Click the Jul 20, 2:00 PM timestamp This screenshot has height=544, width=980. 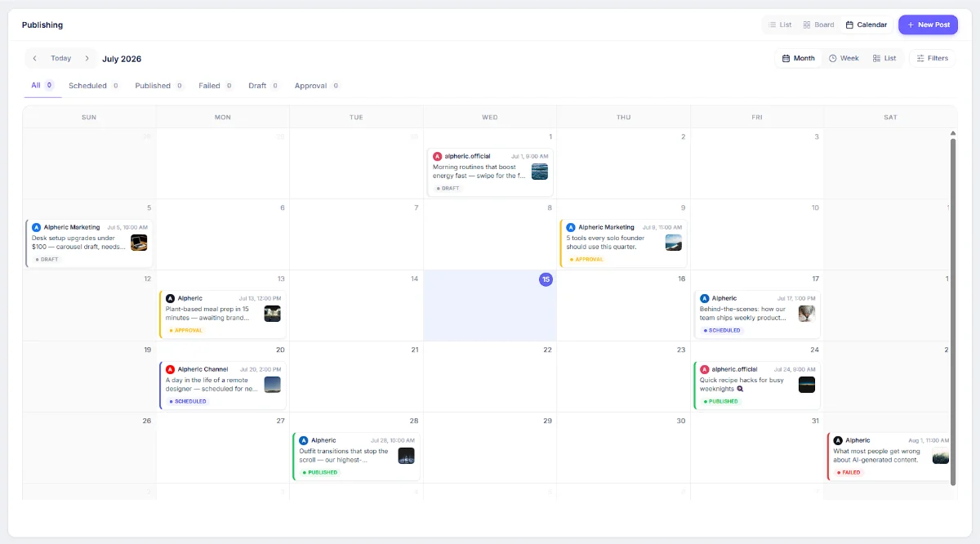(x=261, y=369)
